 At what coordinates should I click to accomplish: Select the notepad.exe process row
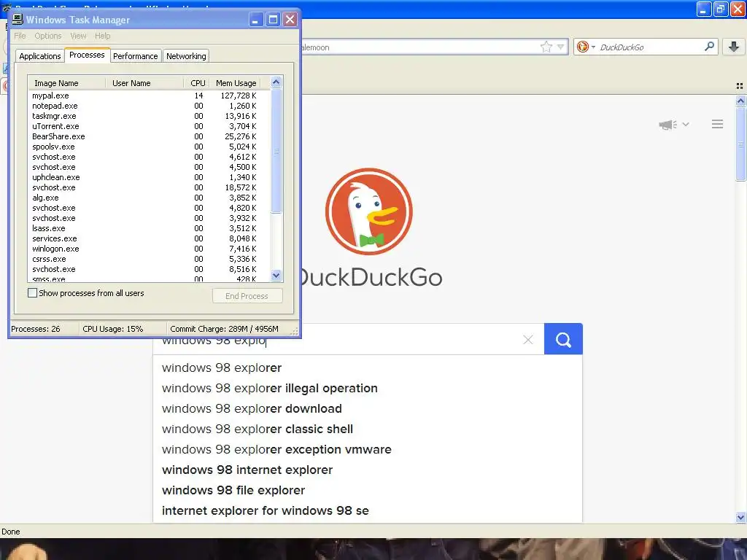pos(149,106)
